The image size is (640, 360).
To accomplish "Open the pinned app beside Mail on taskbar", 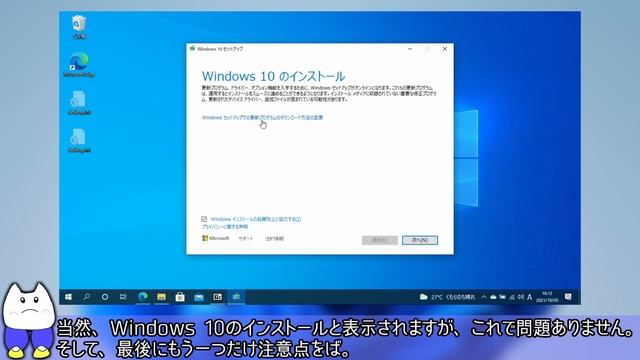I will click(x=218, y=297).
